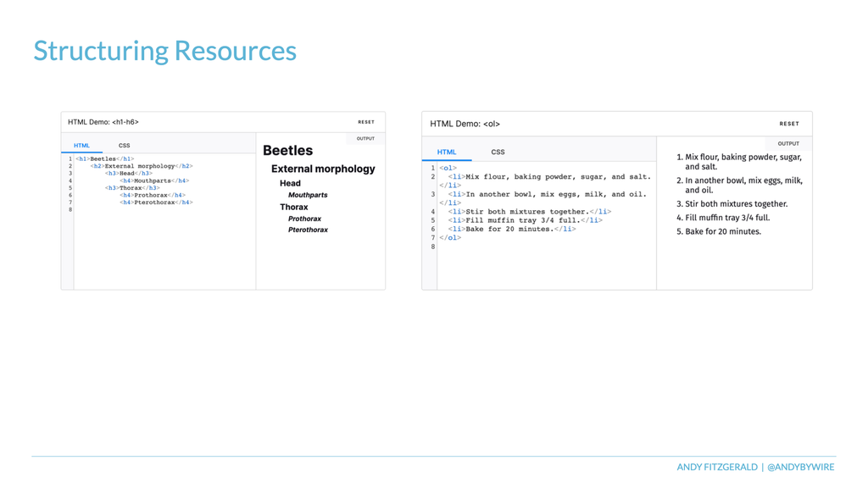Viewport: 868px width, 488px height.
Task: Click list item Fill muffin tray 3/4 full
Action: (x=723, y=218)
